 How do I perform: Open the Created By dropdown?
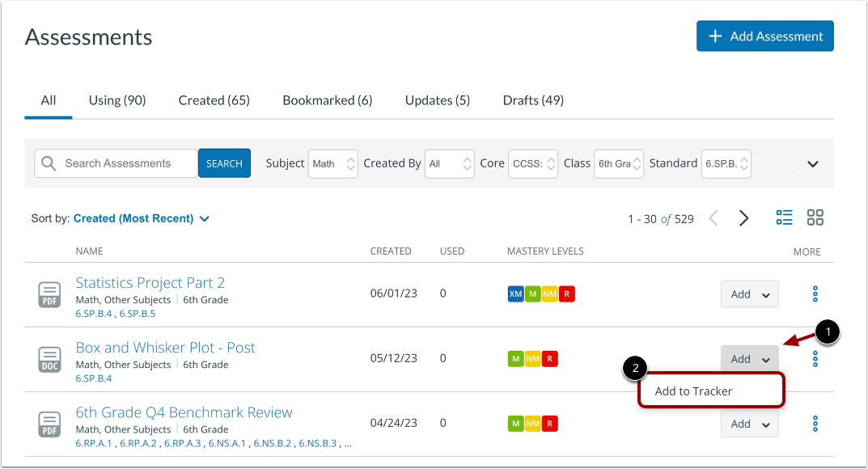[x=450, y=163]
